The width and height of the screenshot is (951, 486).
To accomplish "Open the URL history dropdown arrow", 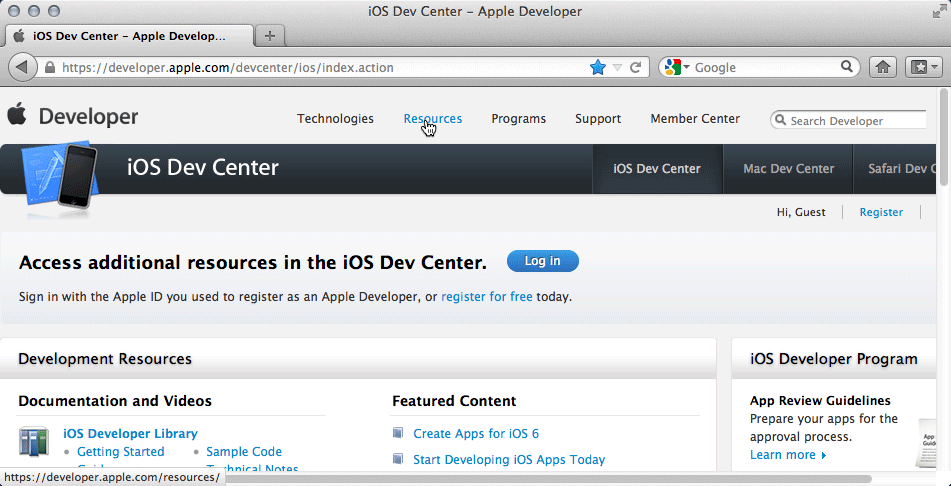I will coord(617,67).
